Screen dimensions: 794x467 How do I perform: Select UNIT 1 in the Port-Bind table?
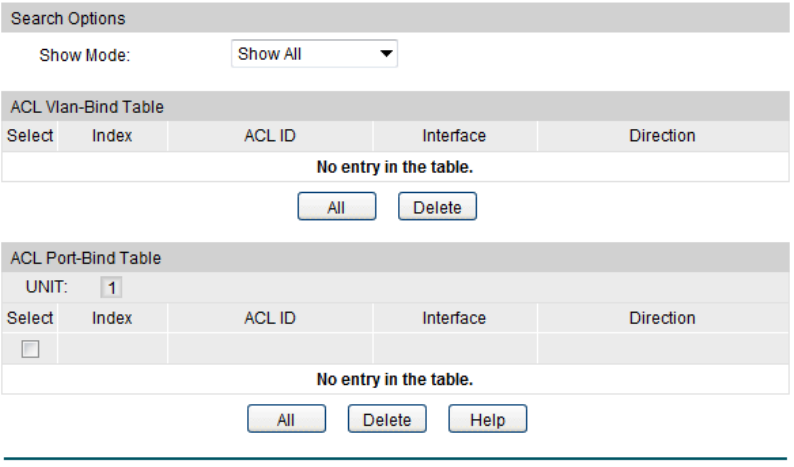click(x=112, y=288)
